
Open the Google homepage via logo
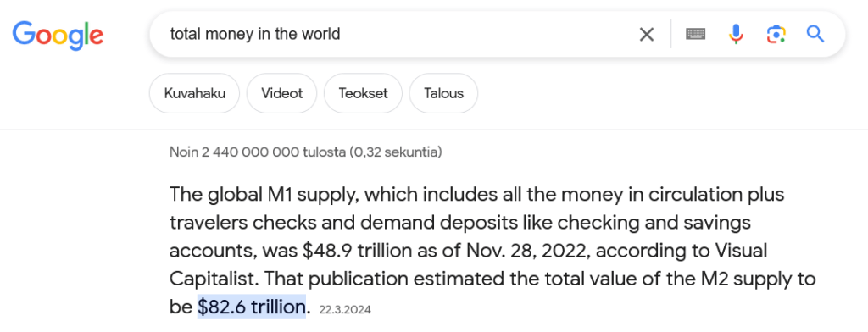tap(58, 35)
